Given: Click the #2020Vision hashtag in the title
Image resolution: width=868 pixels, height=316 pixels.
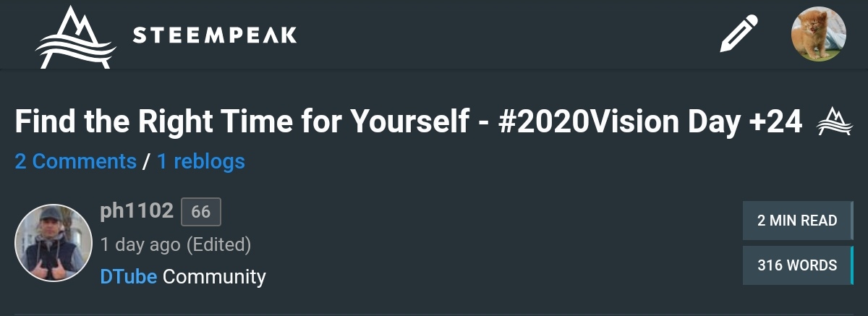Looking at the screenshot, I should 561,121.
